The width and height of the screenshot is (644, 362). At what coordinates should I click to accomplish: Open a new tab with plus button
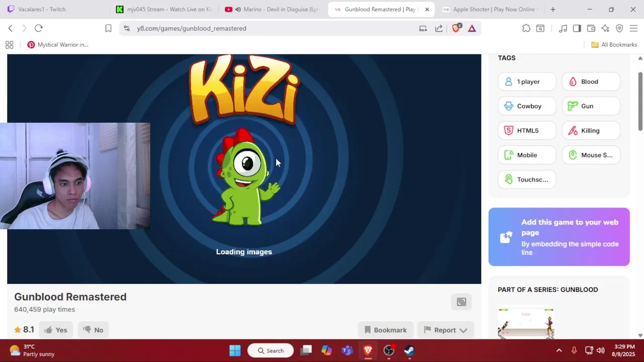tap(553, 9)
